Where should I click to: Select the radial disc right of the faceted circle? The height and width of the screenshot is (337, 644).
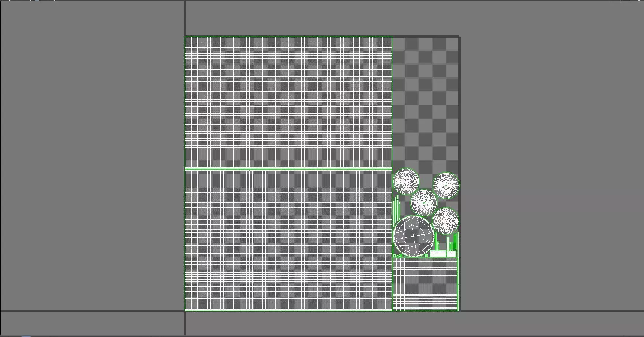(x=445, y=221)
